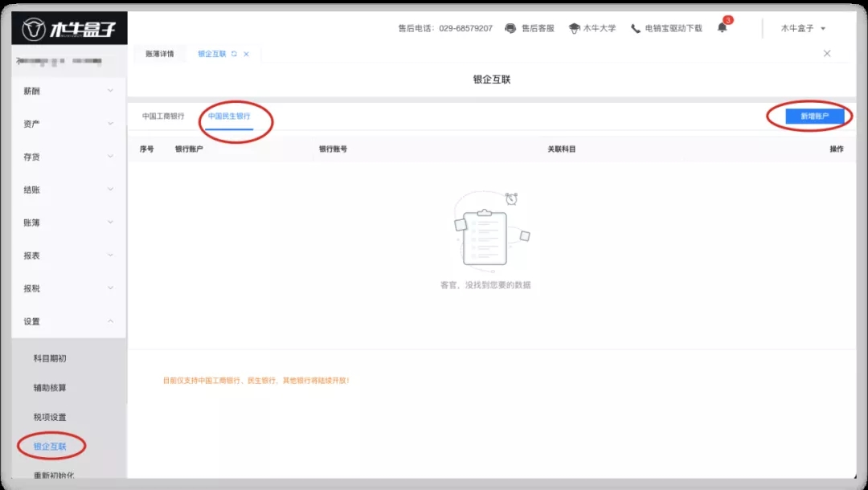Click 关联科目 column header
Image resolution: width=868 pixels, height=490 pixels.
(562, 149)
